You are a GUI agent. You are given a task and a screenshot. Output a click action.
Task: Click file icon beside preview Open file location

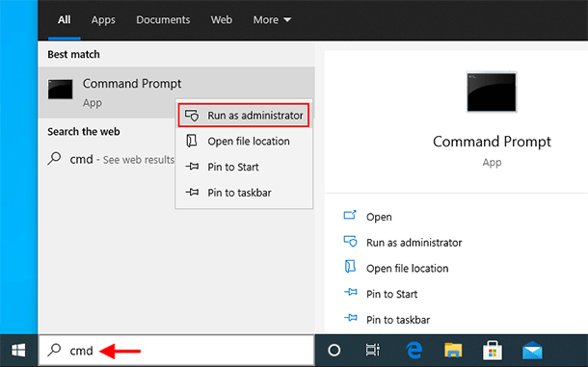coord(350,267)
